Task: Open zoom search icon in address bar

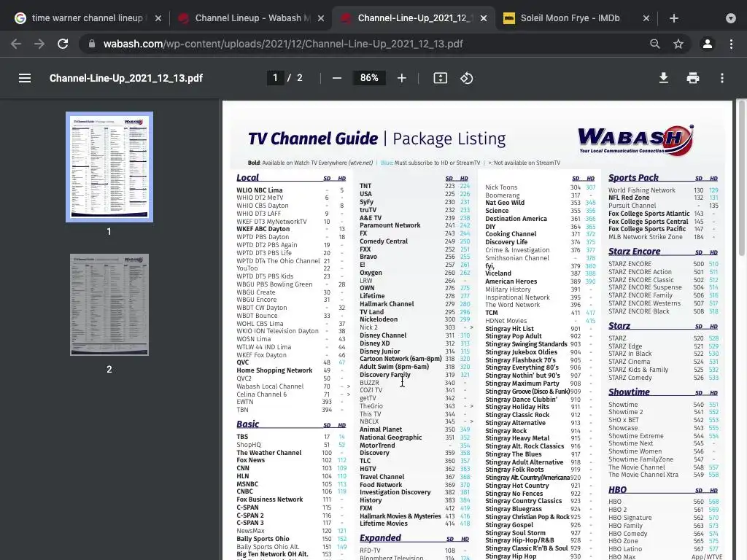Action: click(x=655, y=44)
